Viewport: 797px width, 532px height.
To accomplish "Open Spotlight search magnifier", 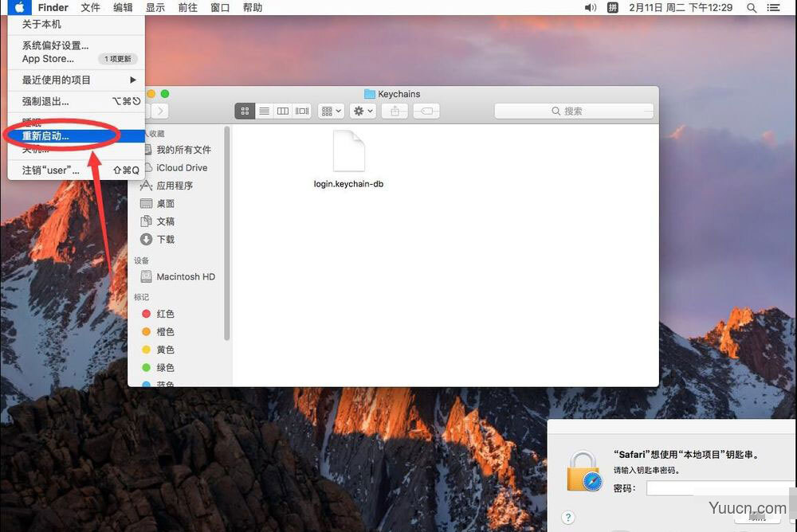I will [x=752, y=8].
